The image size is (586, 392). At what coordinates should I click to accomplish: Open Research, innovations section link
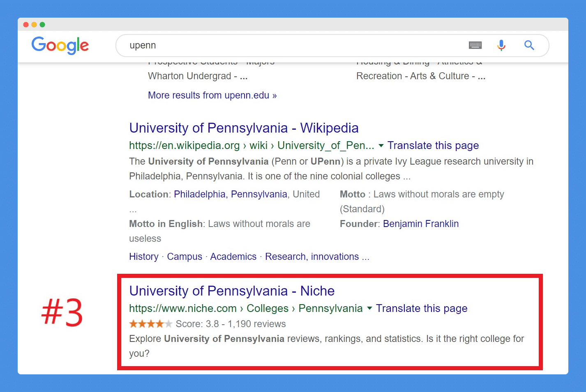[x=317, y=257]
